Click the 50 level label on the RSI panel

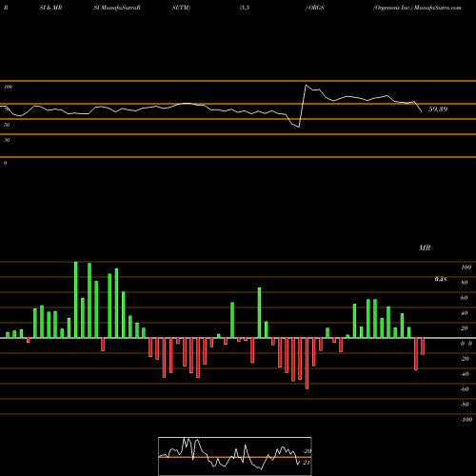point(7,125)
